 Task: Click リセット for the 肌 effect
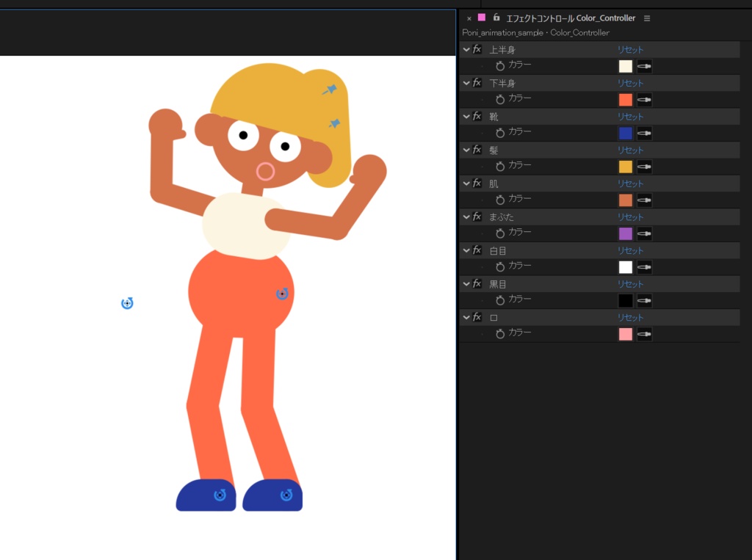tap(630, 183)
